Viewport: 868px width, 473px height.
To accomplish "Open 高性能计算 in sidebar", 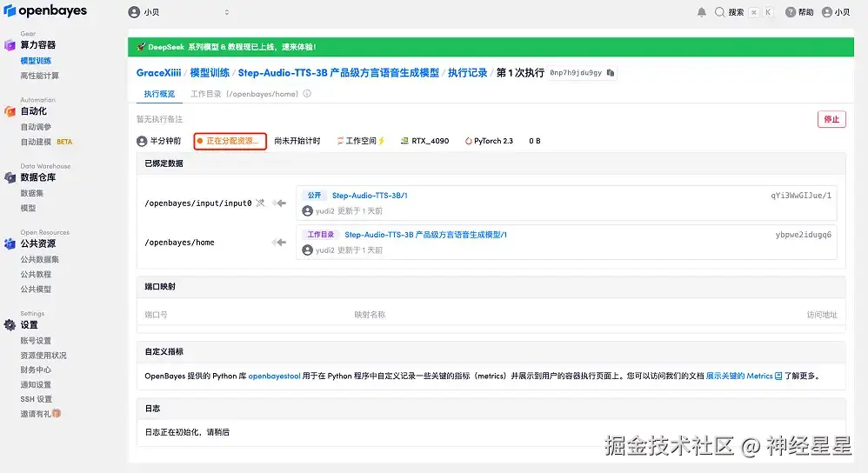I will [40, 76].
